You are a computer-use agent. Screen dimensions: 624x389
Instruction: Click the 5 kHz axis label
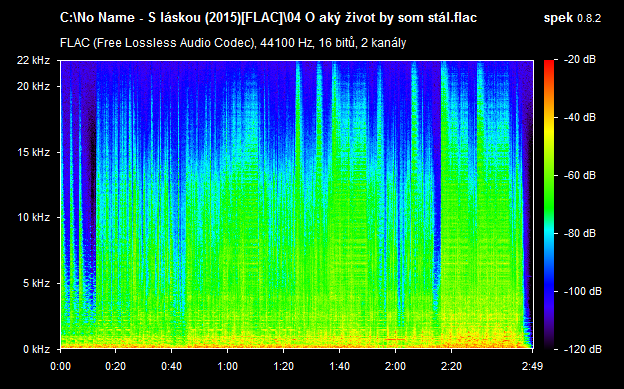tap(37, 283)
